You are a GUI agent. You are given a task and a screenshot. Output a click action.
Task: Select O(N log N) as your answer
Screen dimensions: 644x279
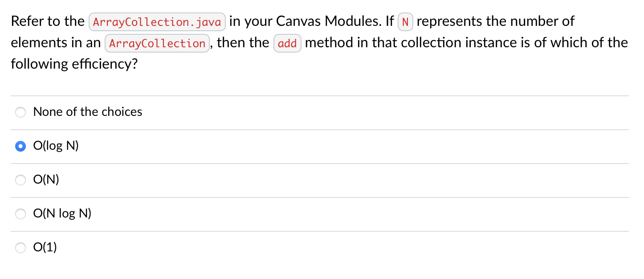click(20, 214)
